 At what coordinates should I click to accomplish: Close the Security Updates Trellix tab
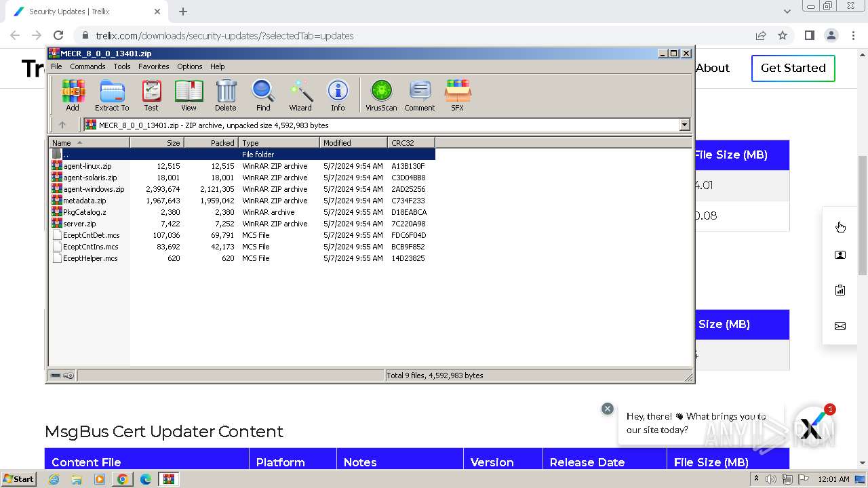[x=157, y=12]
